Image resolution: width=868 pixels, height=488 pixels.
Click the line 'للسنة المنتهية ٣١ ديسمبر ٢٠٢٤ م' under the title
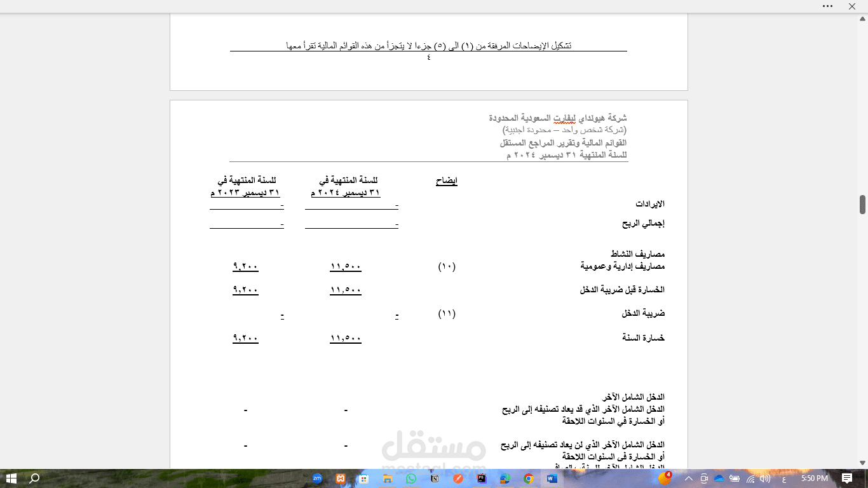(x=566, y=154)
